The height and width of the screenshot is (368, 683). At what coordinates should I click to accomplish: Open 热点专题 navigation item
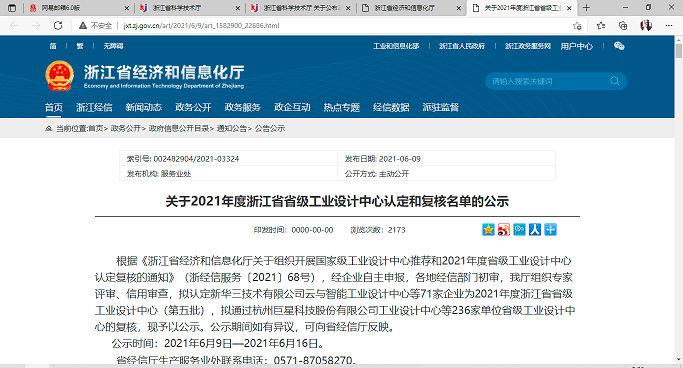342,107
